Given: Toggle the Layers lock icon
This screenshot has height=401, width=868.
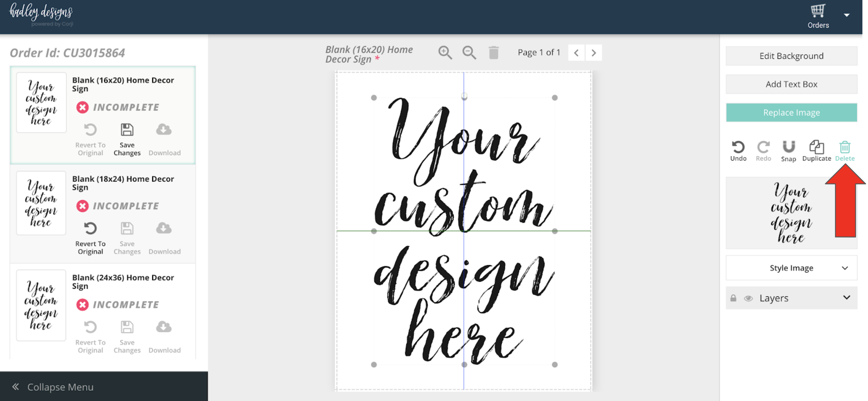Looking at the screenshot, I should (733, 298).
